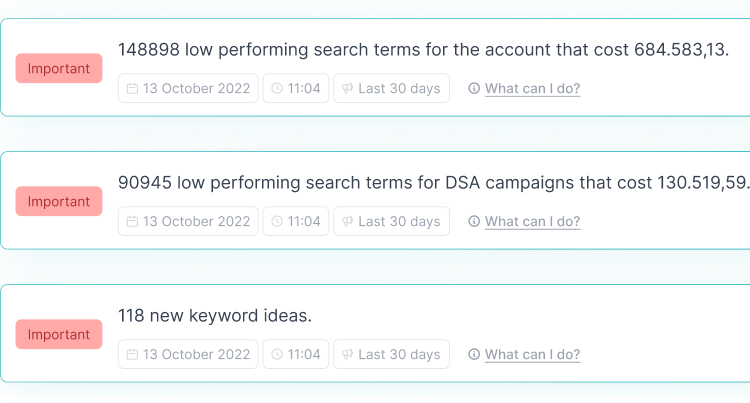Click clock icon in account search terms alert
The image size is (750, 403).
coord(277,88)
